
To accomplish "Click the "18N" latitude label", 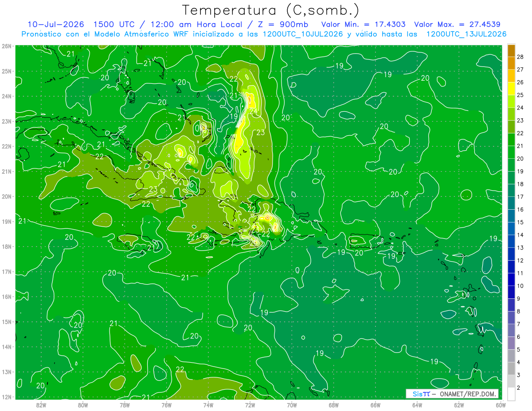I will click(7, 247).
